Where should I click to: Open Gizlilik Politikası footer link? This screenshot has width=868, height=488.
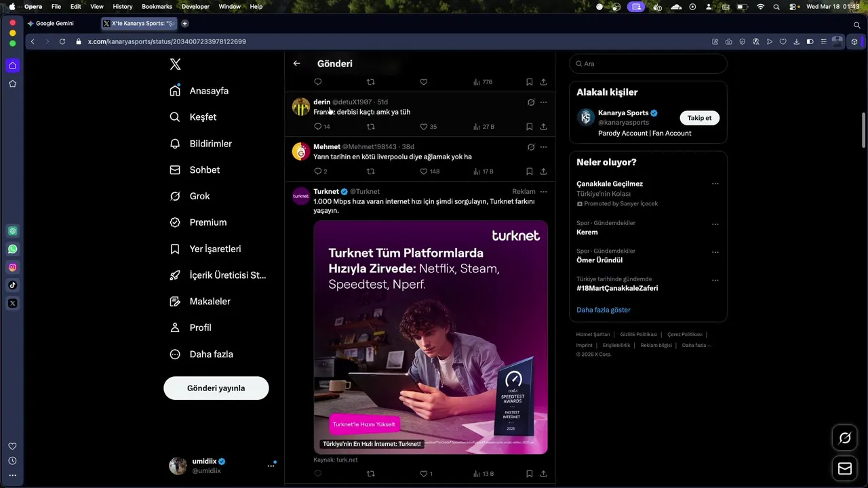[x=638, y=334]
